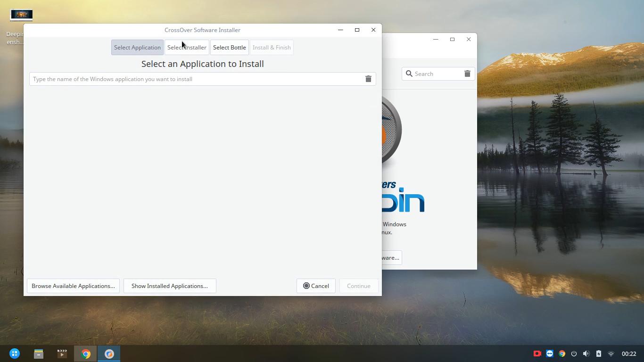Mute the system volume in the tray
The width and height of the screenshot is (644, 362).
[x=586, y=354]
